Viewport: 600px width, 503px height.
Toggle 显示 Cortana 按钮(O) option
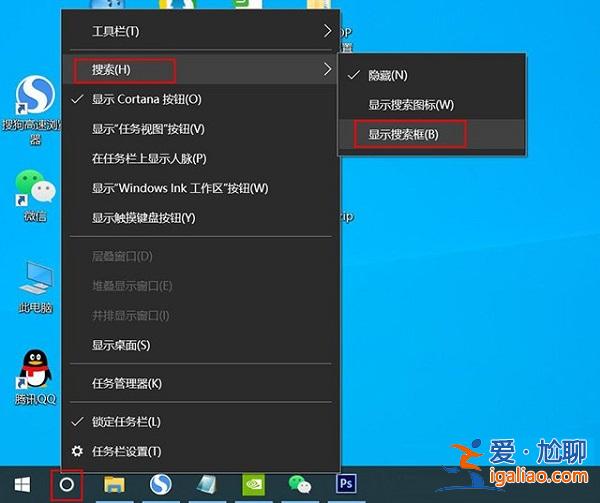pyautogui.click(x=200, y=99)
